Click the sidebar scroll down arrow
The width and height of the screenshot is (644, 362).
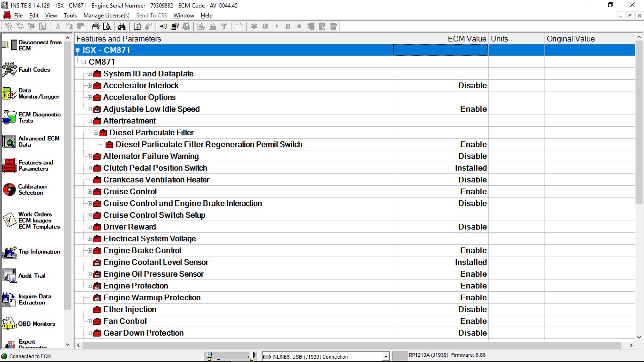[67, 345]
